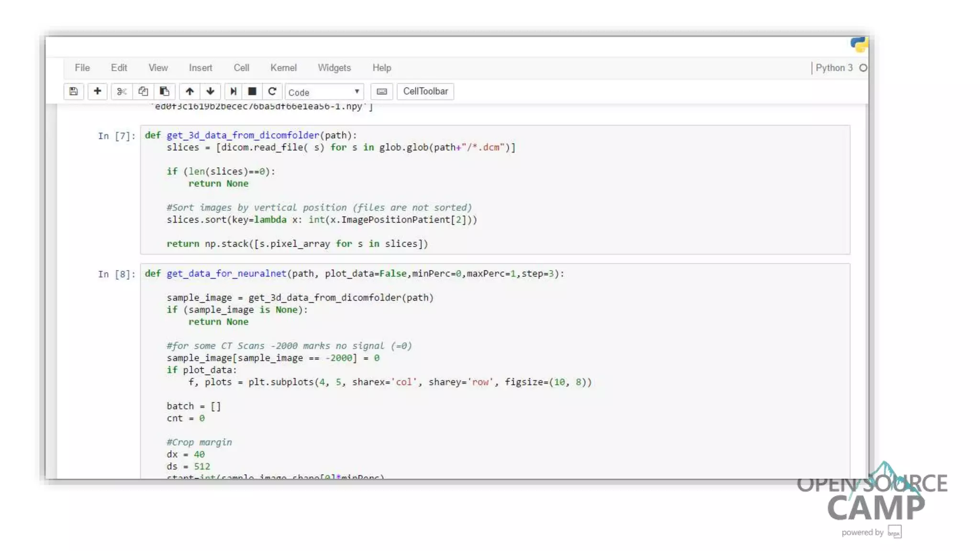Cut selected cell with scissors icon
This screenshot has height=551, width=980.
pos(122,91)
